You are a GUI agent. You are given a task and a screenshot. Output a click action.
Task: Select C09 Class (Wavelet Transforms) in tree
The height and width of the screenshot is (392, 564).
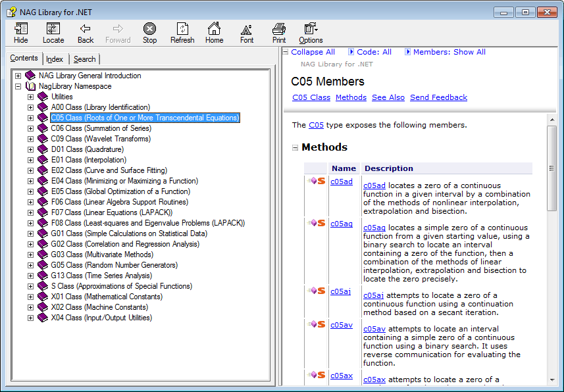[101, 139]
